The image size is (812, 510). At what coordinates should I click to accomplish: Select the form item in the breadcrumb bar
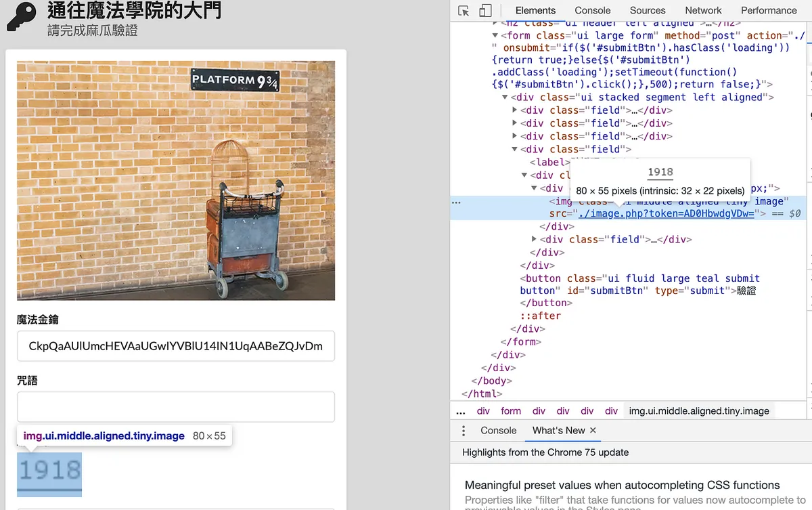tap(511, 411)
